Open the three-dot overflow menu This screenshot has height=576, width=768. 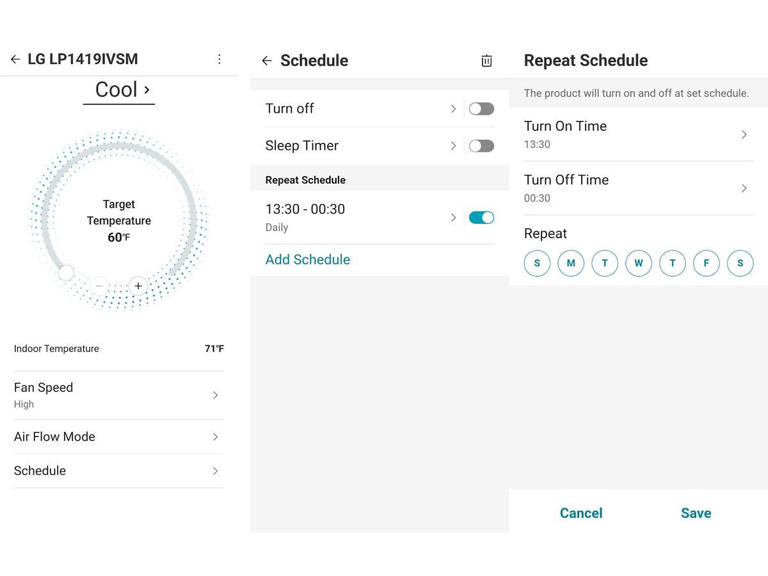(219, 59)
